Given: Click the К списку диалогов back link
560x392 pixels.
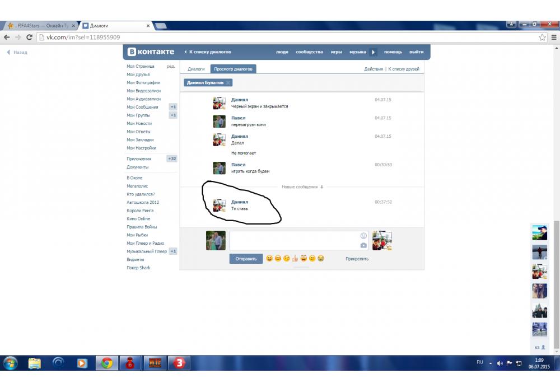Looking at the screenshot, I should [209, 52].
